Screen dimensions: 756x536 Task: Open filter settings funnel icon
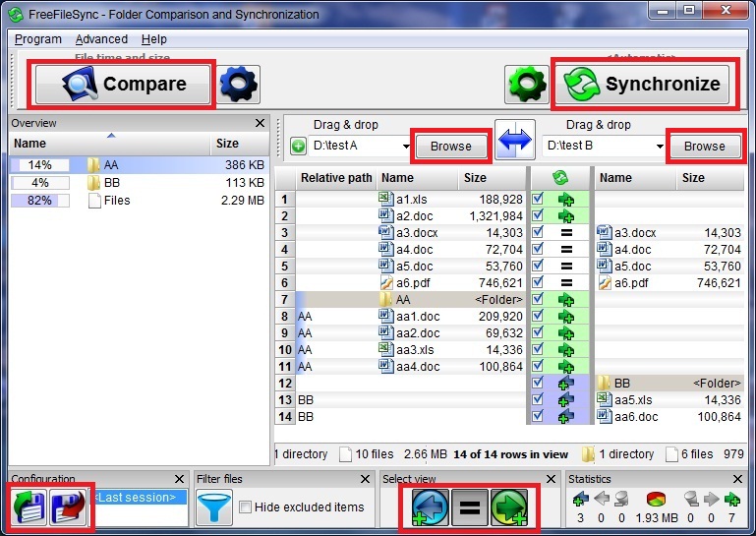(214, 507)
